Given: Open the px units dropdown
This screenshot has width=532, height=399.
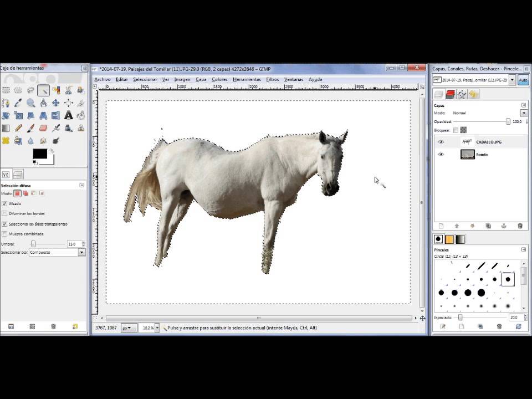Looking at the screenshot, I should [129, 328].
